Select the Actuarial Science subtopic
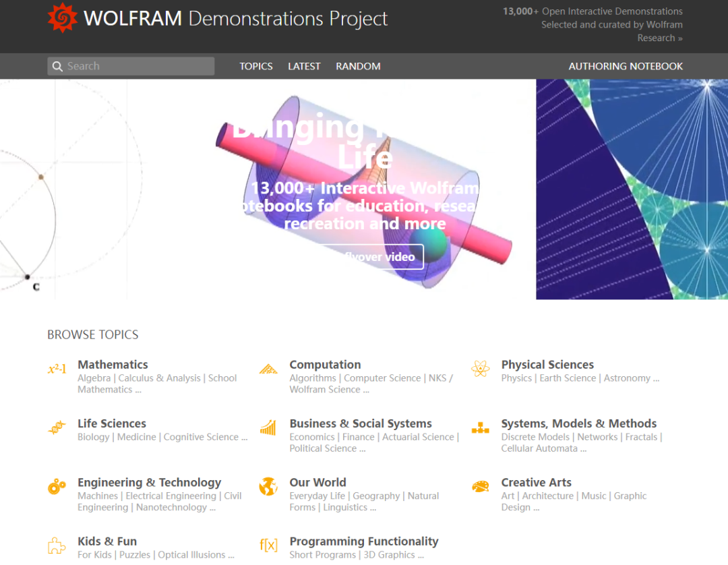This screenshot has width=728, height=565. pyautogui.click(x=418, y=437)
